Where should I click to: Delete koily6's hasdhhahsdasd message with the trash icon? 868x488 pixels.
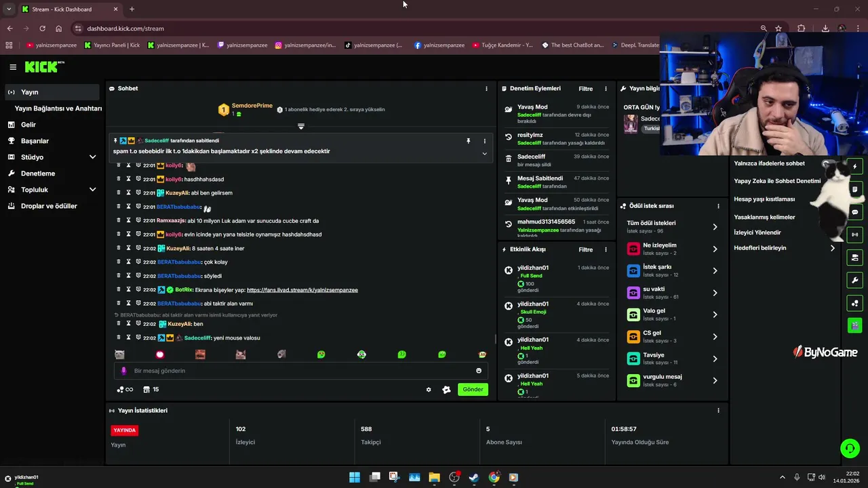pyautogui.click(x=119, y=179)
